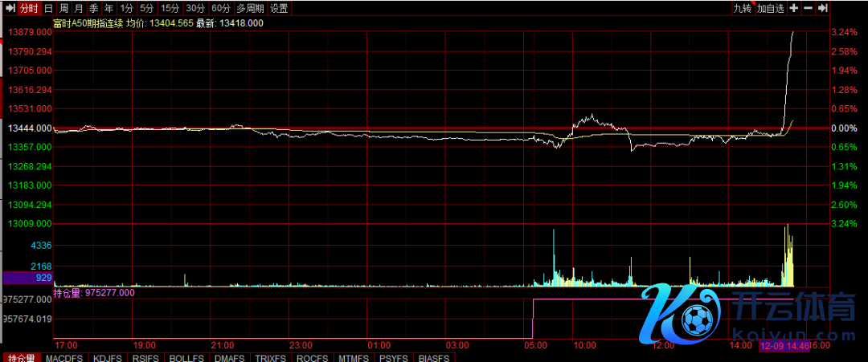Select the MACDFS indicator tab
The width and height of the screenshot is (868, 362).
(x=64, y=357)
